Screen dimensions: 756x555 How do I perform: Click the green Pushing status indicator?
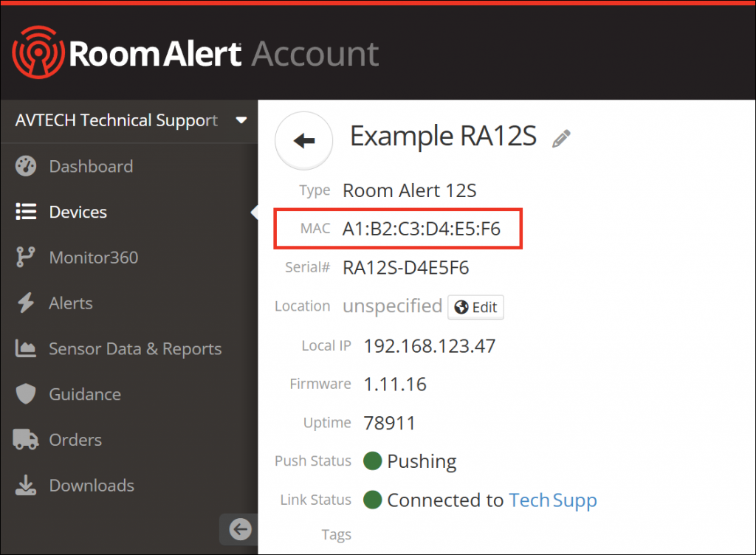tap(373, 462)
